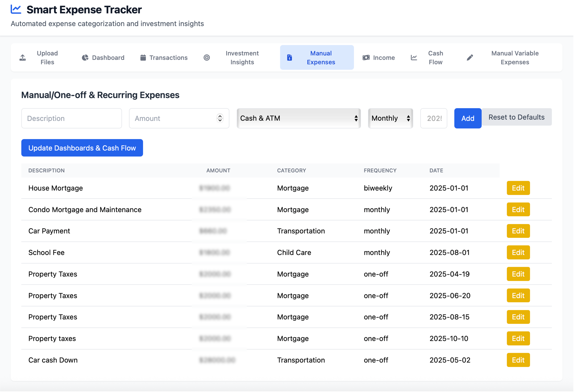Image resolution: width=574 pixels, height=392 pixels.
Task: Click the chart logo beside Smart Expense Tracker
Action: (x=16, y=10)
